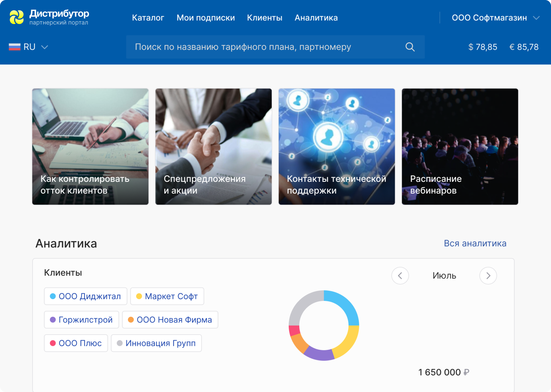Go to next month with right arrow
This screenshot has width=551, height=392.
point(488,276)
